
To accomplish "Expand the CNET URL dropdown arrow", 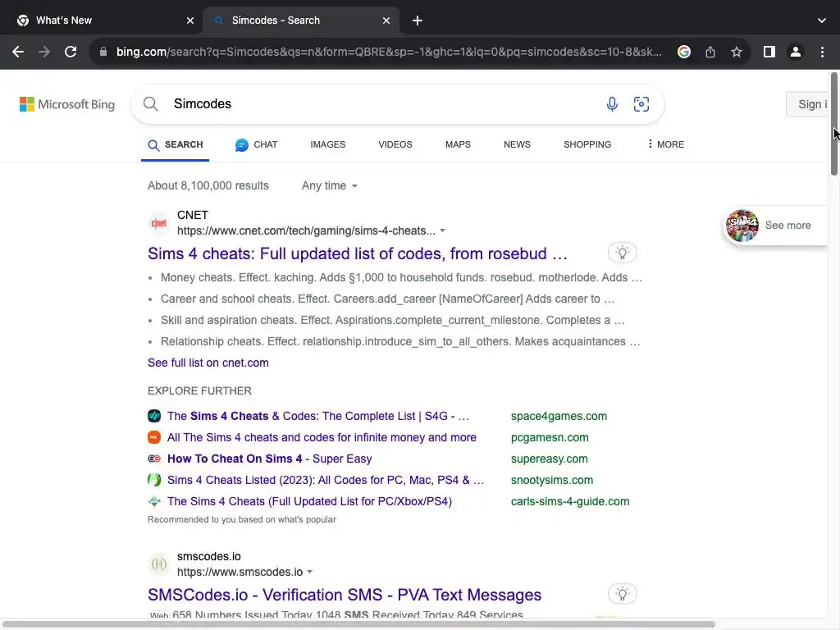I will [x=442, y=231].
